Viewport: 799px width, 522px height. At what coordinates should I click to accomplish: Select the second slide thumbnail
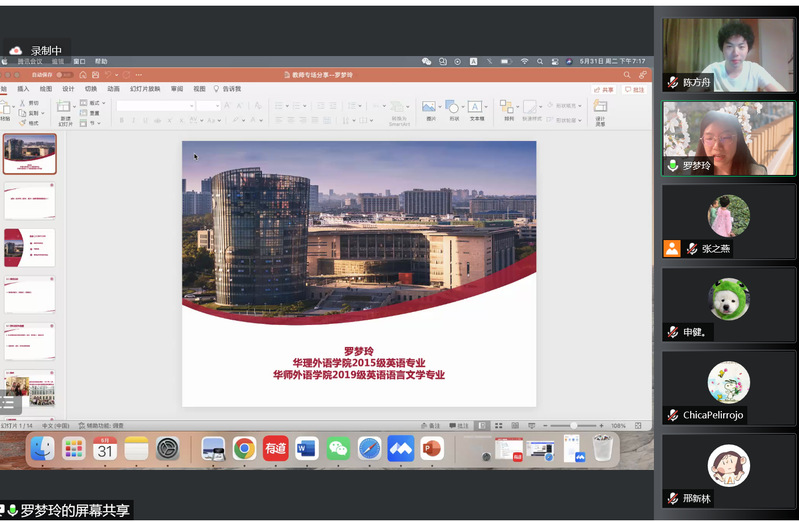[30, 200]
